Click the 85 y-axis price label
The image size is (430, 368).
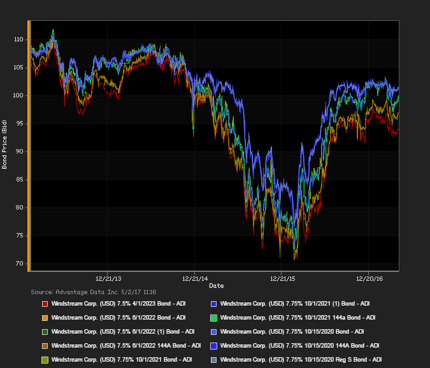click(x=20, y=180)
